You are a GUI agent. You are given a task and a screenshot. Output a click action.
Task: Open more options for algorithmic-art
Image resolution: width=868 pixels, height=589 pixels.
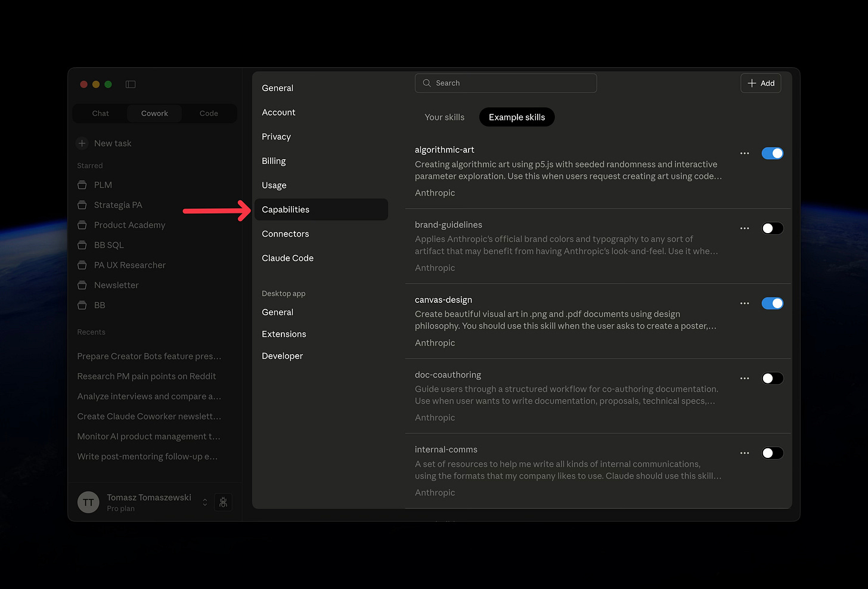click(745, 153)
